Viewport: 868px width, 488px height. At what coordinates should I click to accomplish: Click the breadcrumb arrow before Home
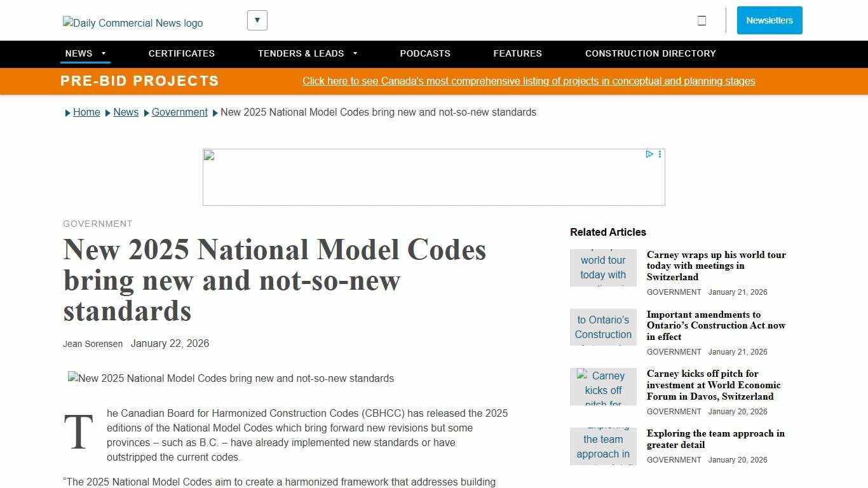(x=67, y=112)
